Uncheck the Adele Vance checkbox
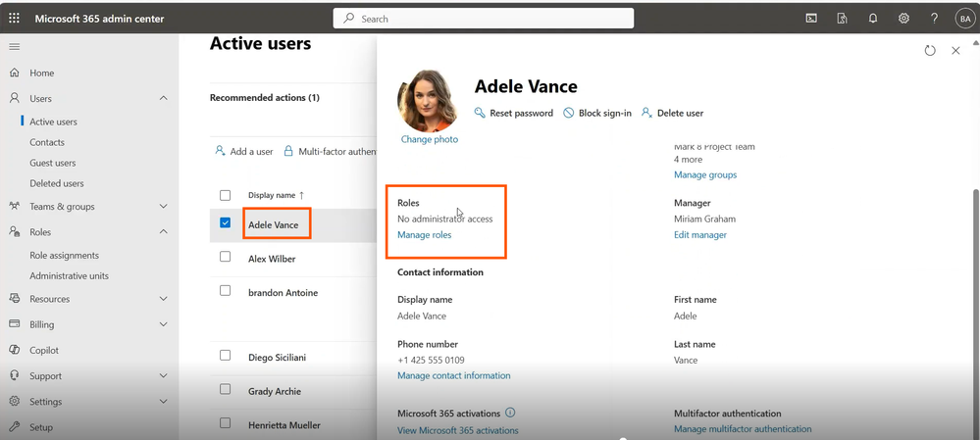Image resolution: width=980 pixels, height=440 pixels. 225,222
